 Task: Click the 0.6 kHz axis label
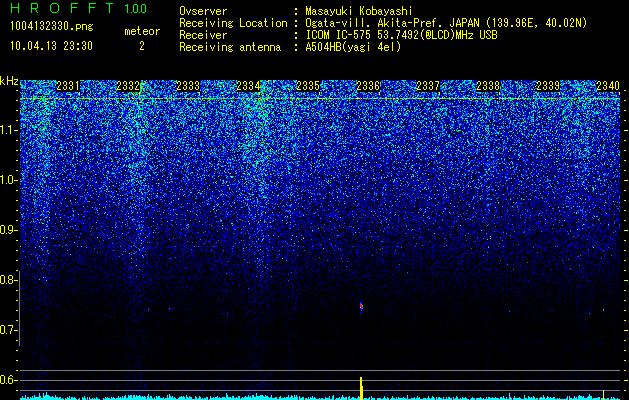click(8, 380)
